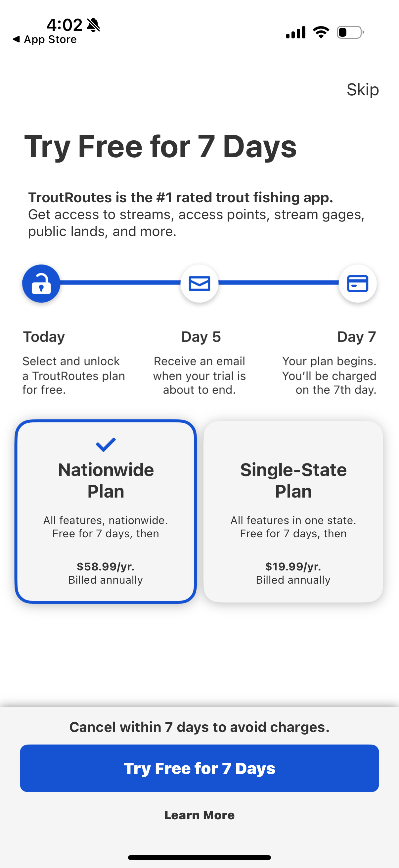Tap the Day 7 step label
399x868 pixels.
coord(356,337)
